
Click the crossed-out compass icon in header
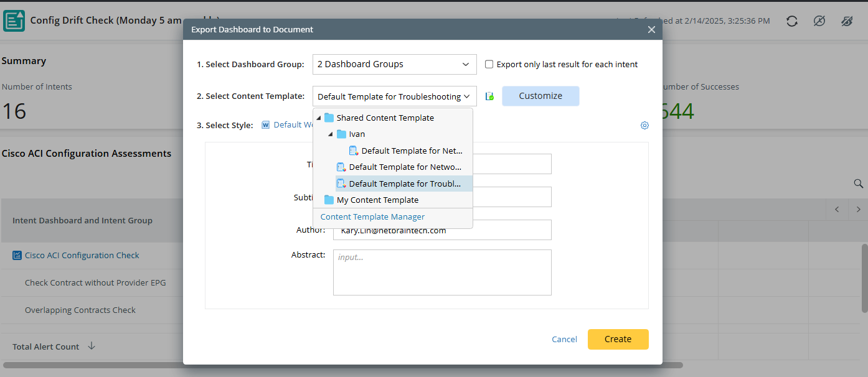(x=819, y=21)
